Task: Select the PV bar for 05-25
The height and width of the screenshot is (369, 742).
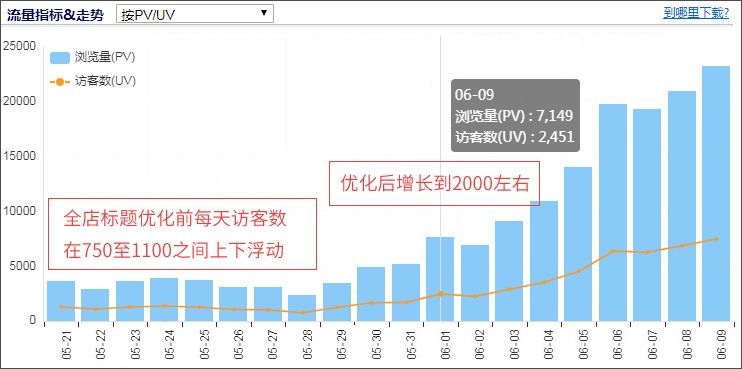Action: click(199, 300)
